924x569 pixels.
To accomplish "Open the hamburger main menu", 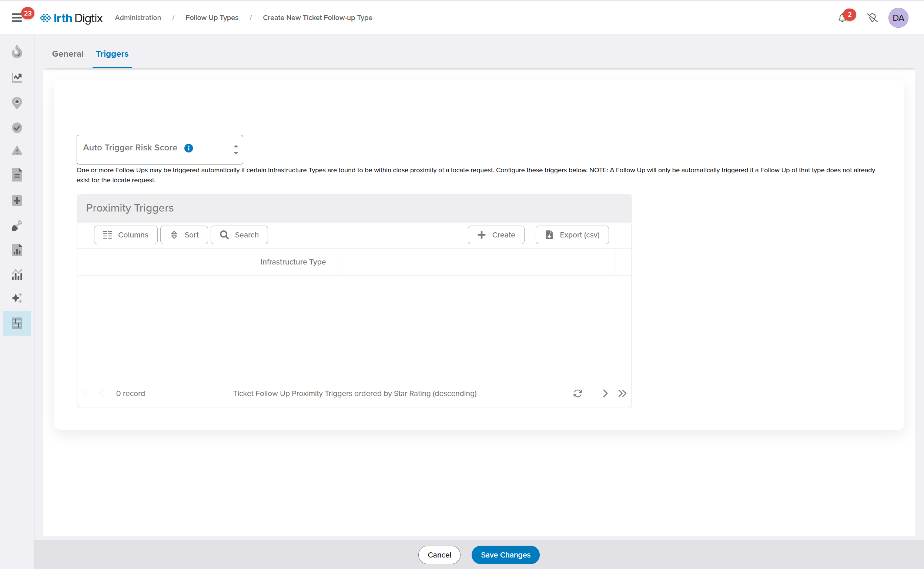I will pos(17,18).
